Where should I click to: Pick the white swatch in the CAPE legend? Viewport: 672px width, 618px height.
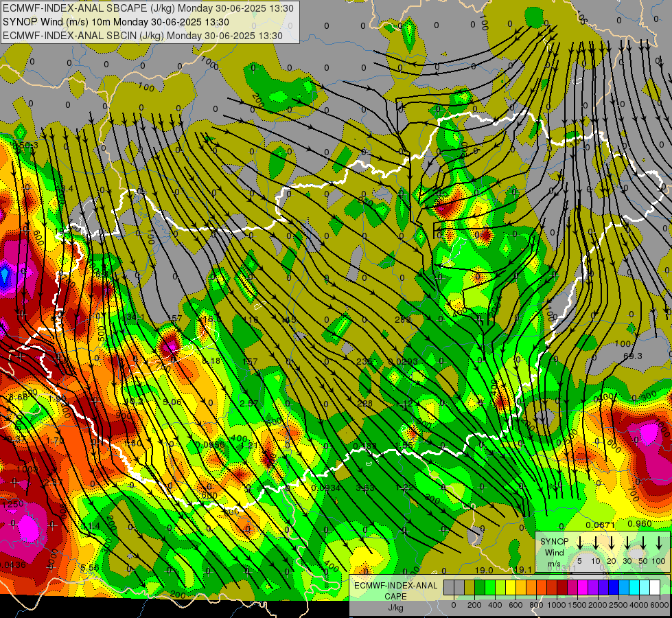click(655, 587)
